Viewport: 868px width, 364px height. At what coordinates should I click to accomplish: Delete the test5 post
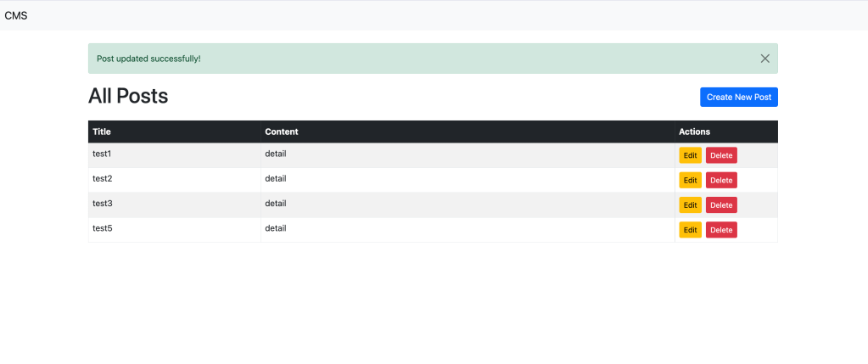[x=721, y=230]
